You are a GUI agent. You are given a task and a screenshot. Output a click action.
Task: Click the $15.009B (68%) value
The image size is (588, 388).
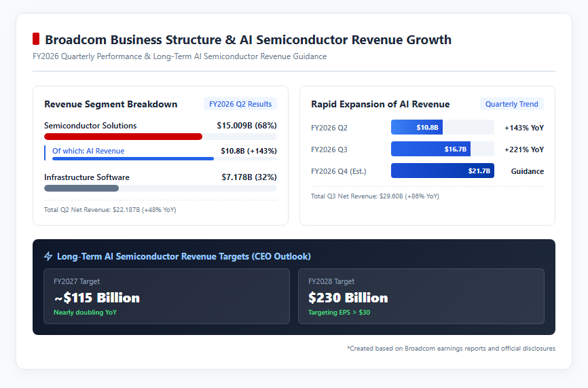[246, 125]
